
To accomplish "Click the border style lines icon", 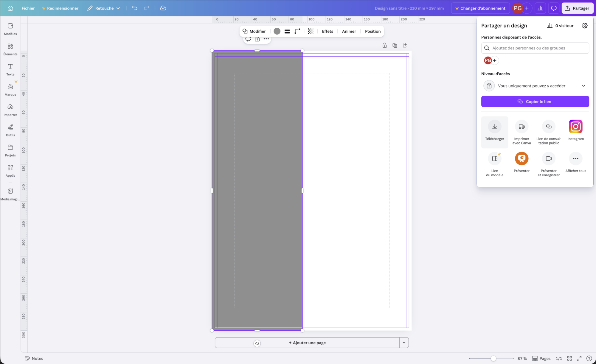I will coord(287,31).
